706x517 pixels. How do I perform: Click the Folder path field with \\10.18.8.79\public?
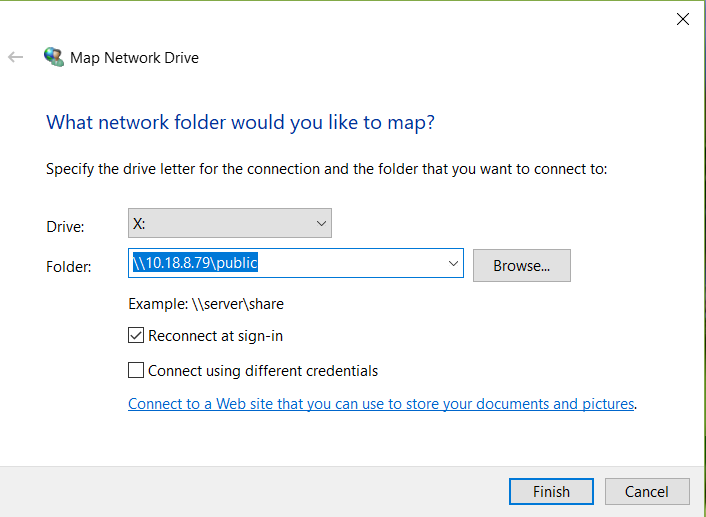pyautogui.click(x=286, y=263)
